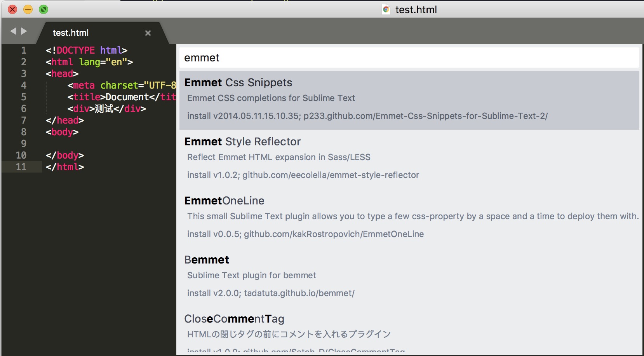Image resolution: width=644 pixels, height=356 pixels.
Task: Click the github.com/kakRostropovich/EmmetOneLine line
Action: (x=305, y=234)
